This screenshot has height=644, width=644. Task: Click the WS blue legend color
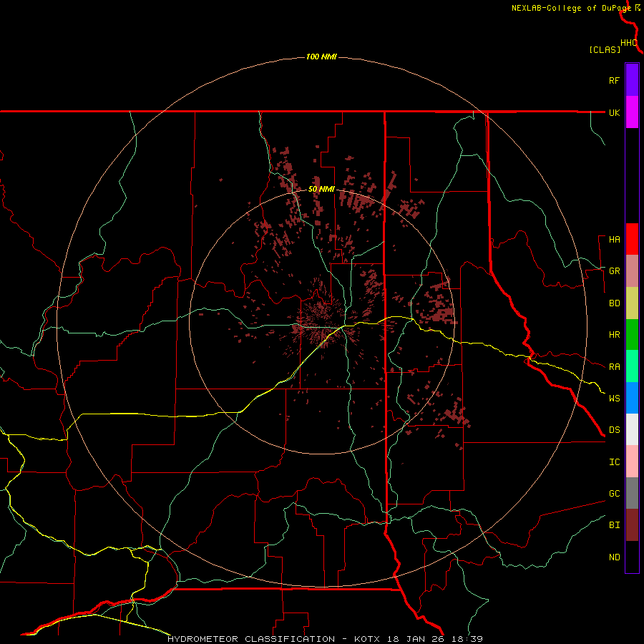pyautogui.click(x=632, y=398)
